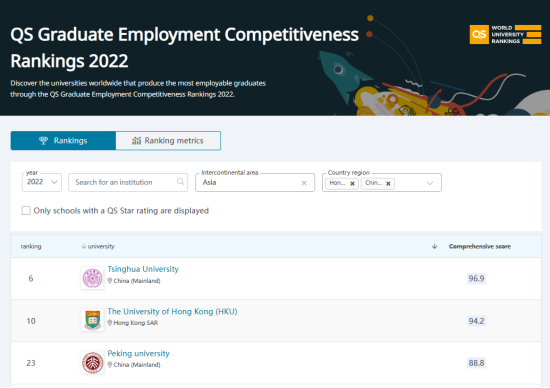Click the Tsinghua University logo
The width and height of the screenshot is (550, 388).
click(x=92, y=278)
